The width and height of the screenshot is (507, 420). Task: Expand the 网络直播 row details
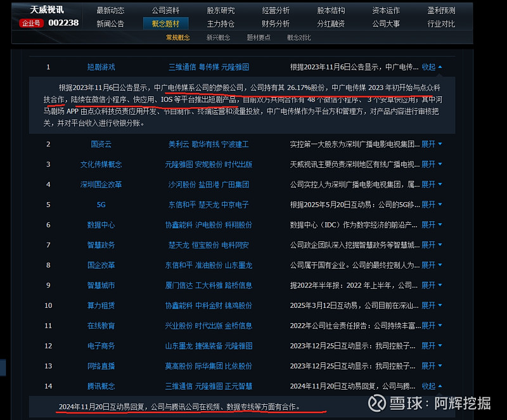432,366
